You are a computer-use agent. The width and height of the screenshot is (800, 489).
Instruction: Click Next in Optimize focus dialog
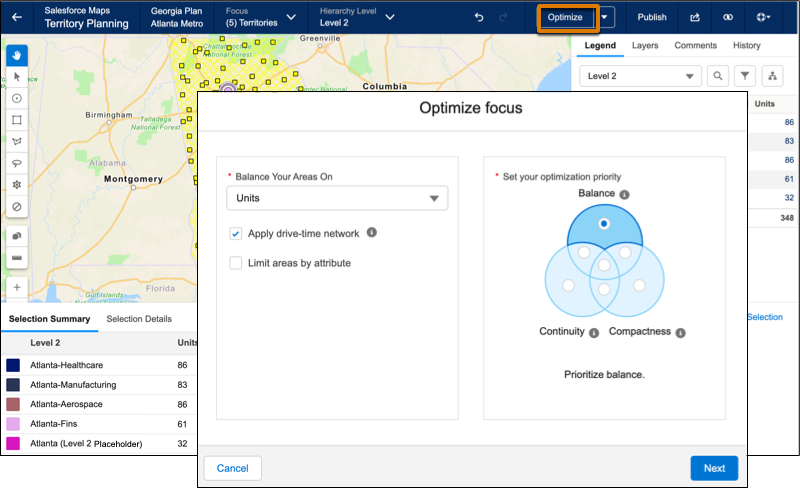coord(714,468)
